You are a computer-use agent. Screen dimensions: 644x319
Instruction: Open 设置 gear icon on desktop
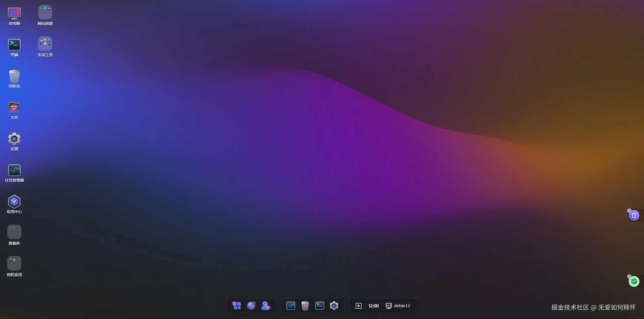tap(14, 139)
